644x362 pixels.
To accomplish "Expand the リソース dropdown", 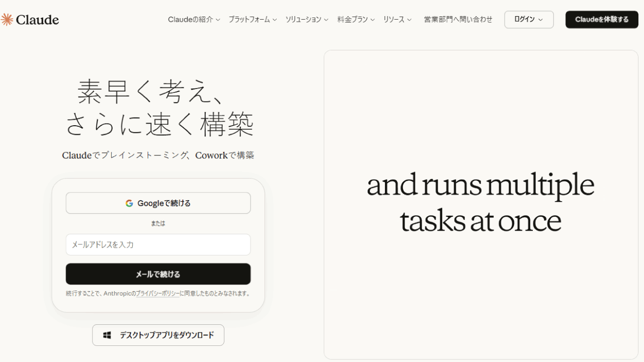I will click(397, 20).
